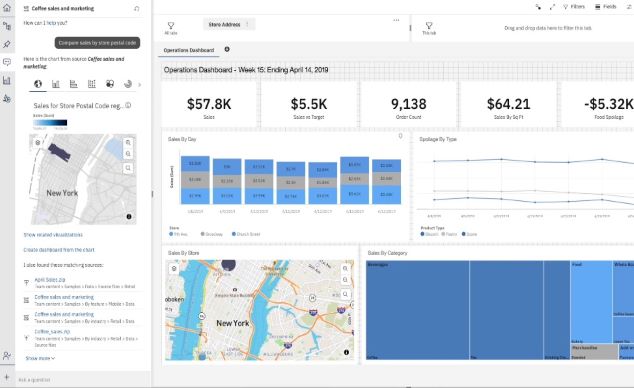The image size is (634, 388).
Task: Expand Show more matching sources
Action: point(40,358)
